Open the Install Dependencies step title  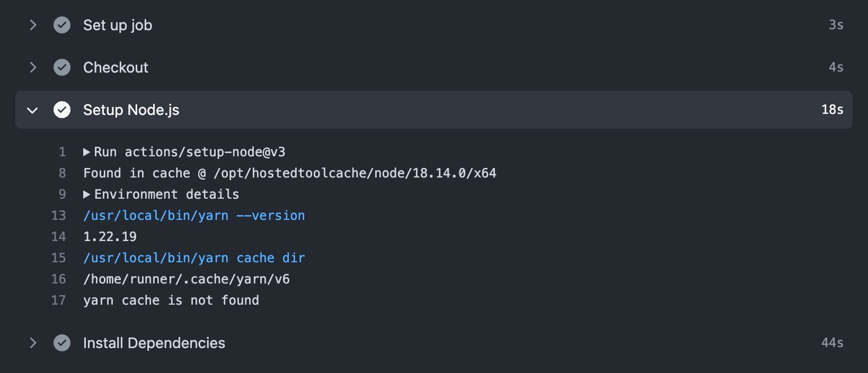[154, 343]
